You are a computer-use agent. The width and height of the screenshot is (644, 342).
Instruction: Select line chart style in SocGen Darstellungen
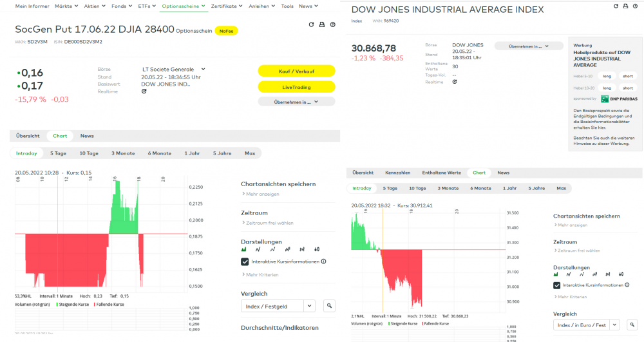point(258,249)
